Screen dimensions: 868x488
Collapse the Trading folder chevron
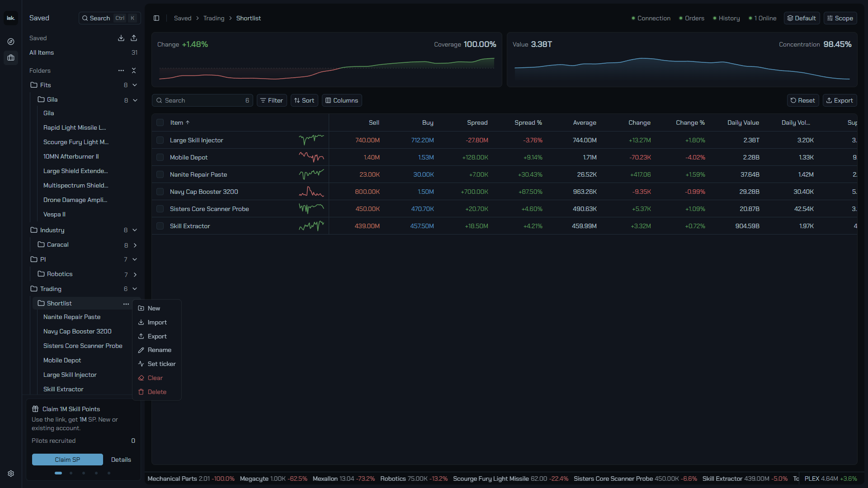(135, 289)
